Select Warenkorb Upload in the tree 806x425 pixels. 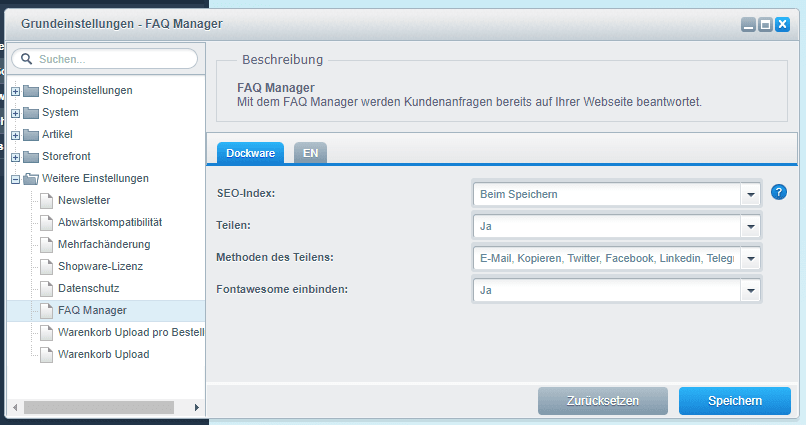(103, 354)
